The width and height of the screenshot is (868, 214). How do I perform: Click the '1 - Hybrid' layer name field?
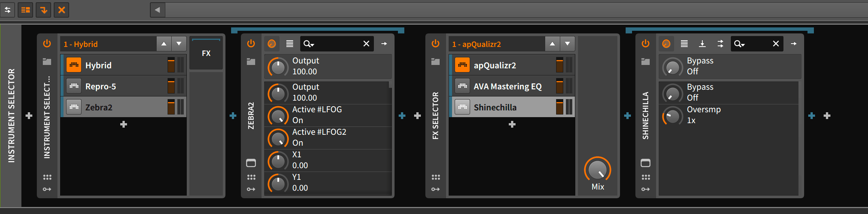[108, 44]
